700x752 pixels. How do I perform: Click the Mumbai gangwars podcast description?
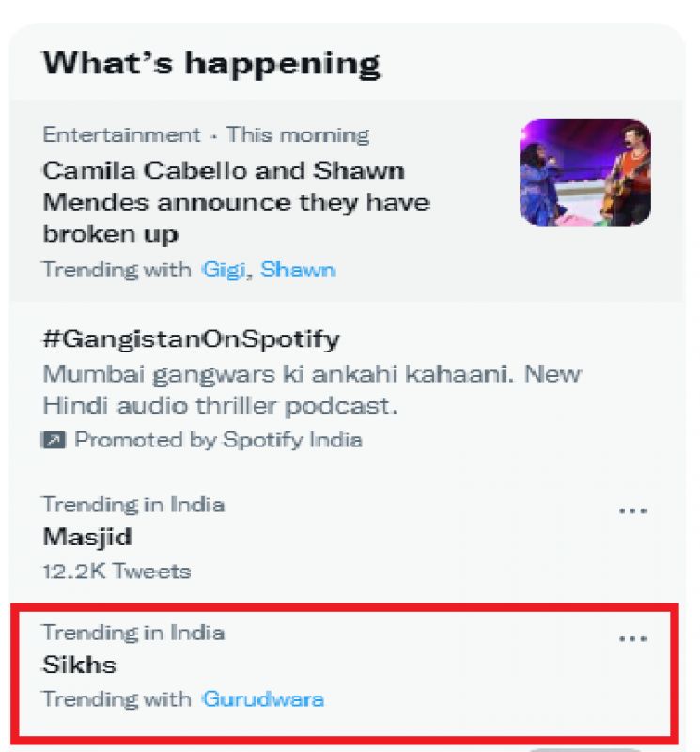(x=312, y=389)
